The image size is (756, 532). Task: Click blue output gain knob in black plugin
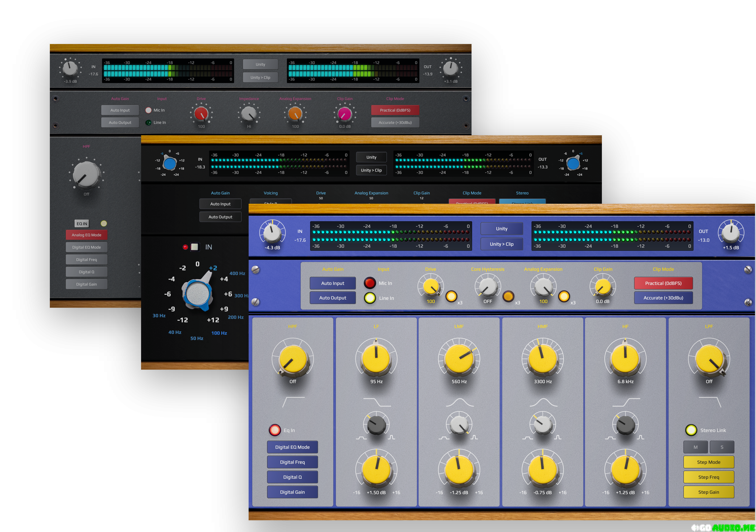573,163
